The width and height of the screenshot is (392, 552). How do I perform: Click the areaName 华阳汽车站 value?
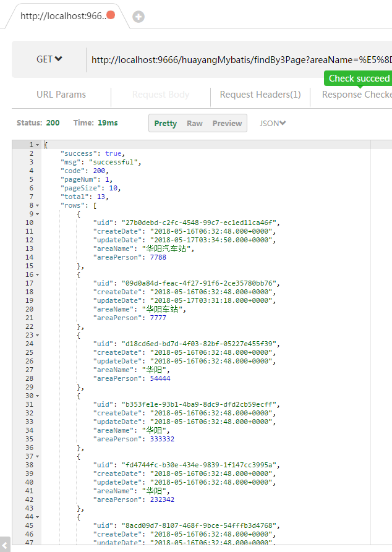[166, 249]
